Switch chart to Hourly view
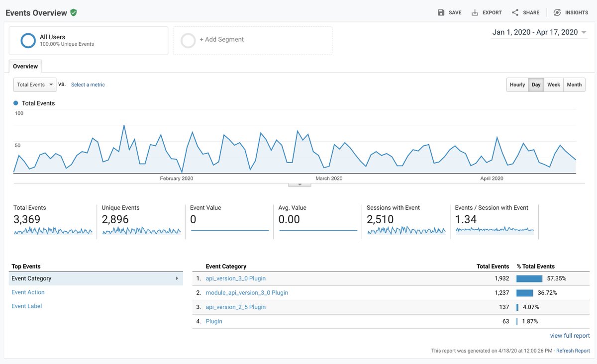Screen dimensions: 597x364 click(517, 85)
